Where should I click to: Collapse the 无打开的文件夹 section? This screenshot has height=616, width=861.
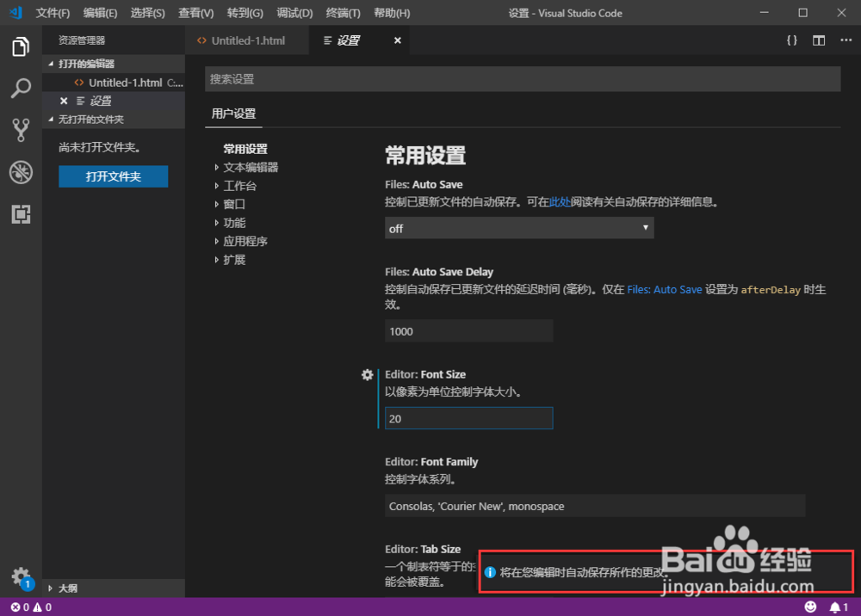(114, 119)
